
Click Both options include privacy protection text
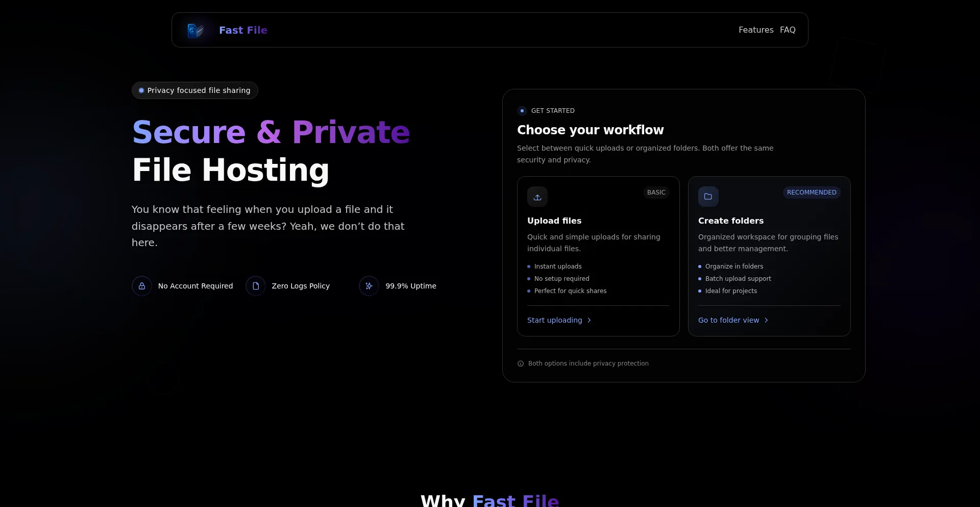tap(588, 364)
